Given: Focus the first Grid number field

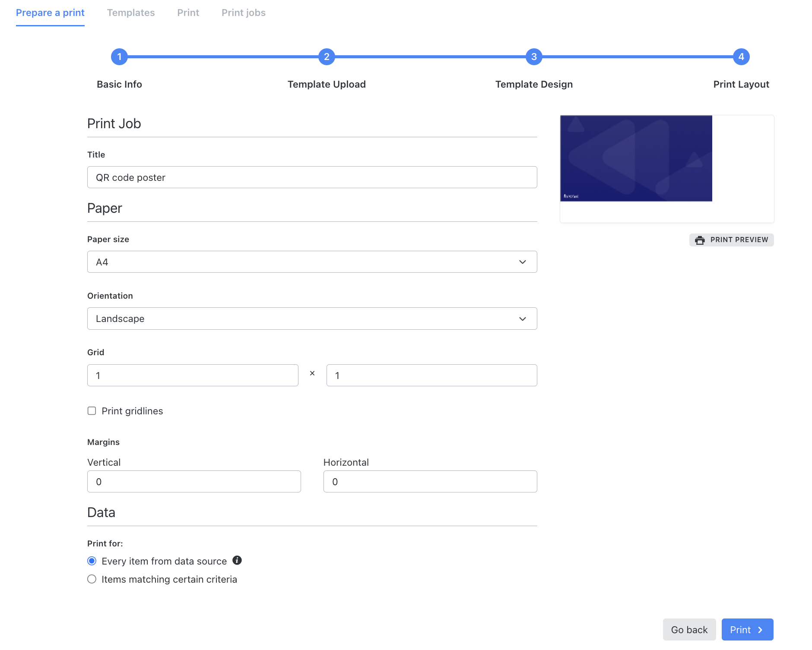Looking at the screenshot, I should tap(193, 375).
